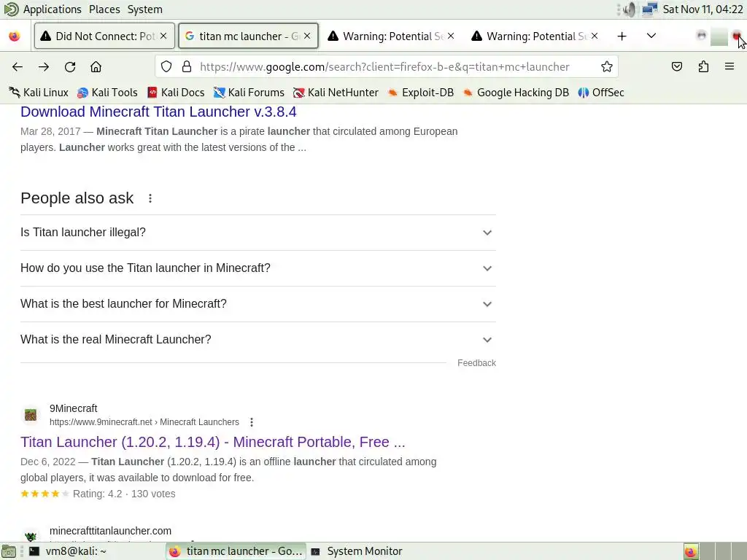
Task: Open tracking protection shield info
Action: 166,66
